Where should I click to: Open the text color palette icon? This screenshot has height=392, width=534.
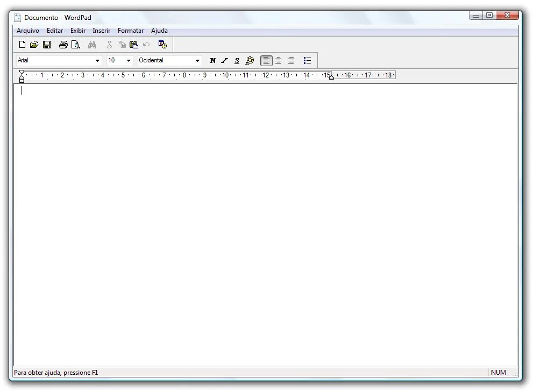click(x=250, y=61)
